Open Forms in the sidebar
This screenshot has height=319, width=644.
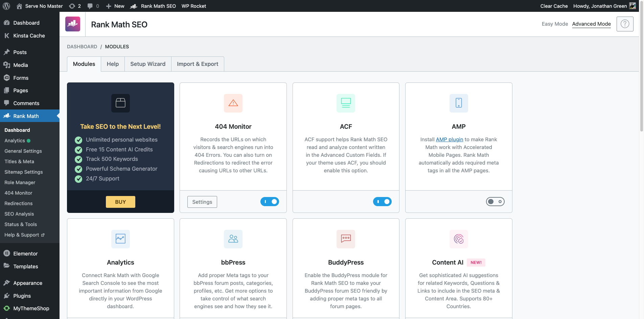click(x=30, y=78)
